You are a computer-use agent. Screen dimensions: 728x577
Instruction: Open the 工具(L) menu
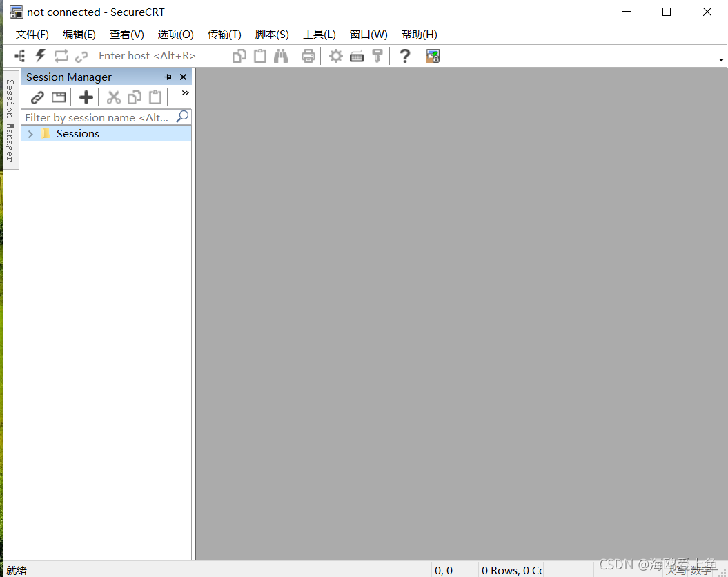[x=319, y=35]
